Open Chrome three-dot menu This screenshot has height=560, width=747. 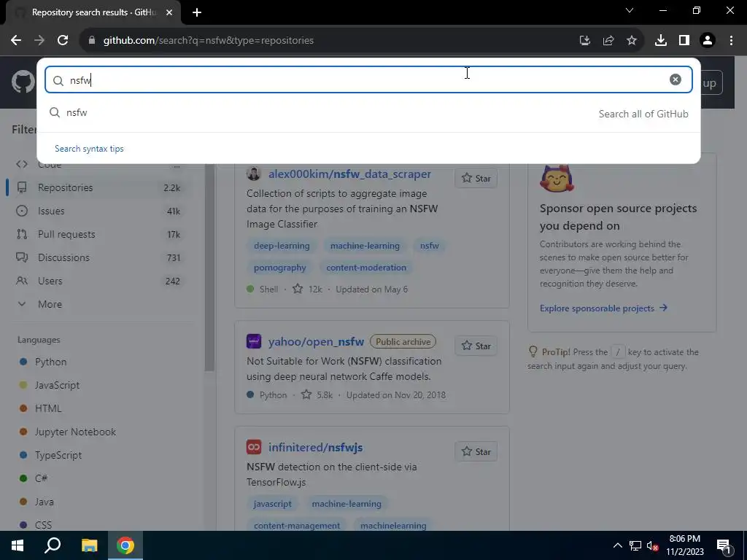tap(731, 41)
